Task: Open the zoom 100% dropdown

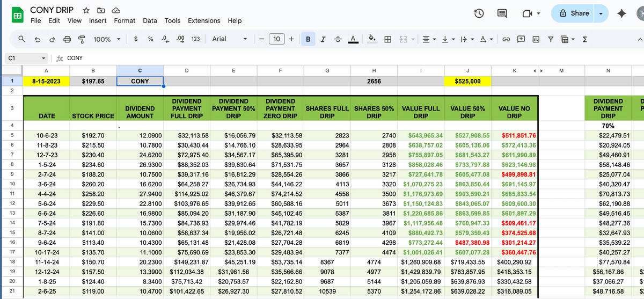Action: (x=106, y=39)
